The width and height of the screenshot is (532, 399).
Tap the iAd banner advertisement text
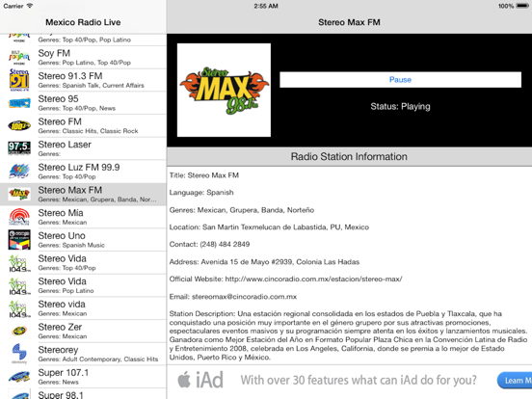coord(359,380)
